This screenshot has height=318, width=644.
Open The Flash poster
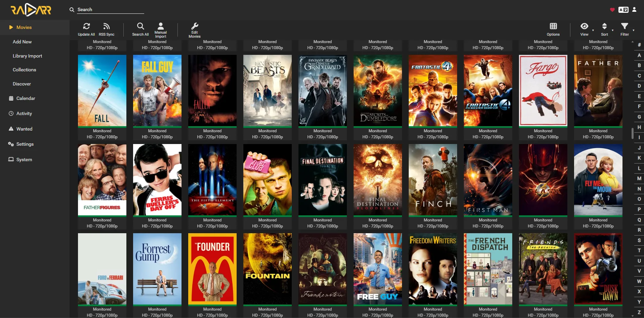click(543, 180)
